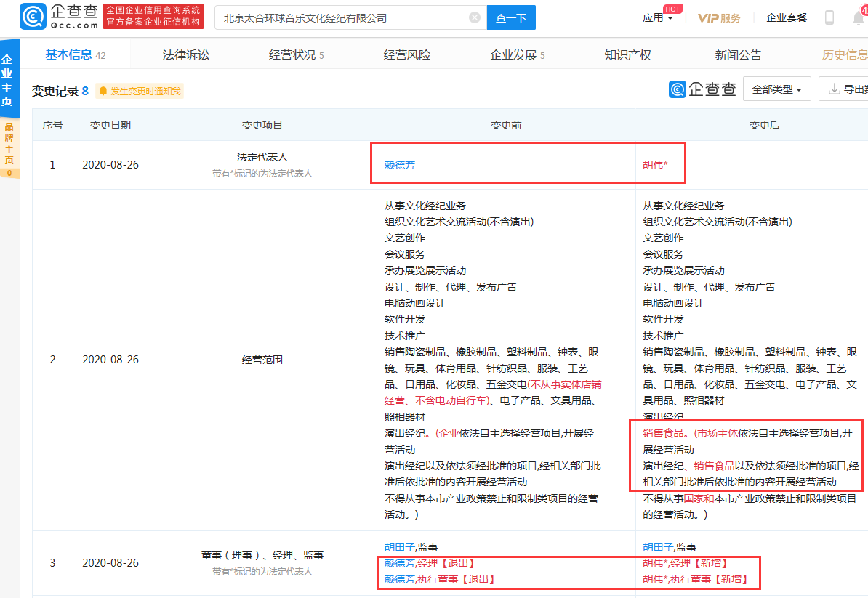Switch to the 知识产权 tab
868x598 pixels.
[628, 54]
